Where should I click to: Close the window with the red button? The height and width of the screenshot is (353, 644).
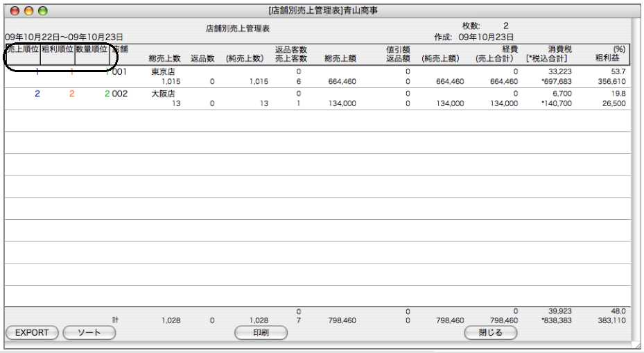(15, 10)
